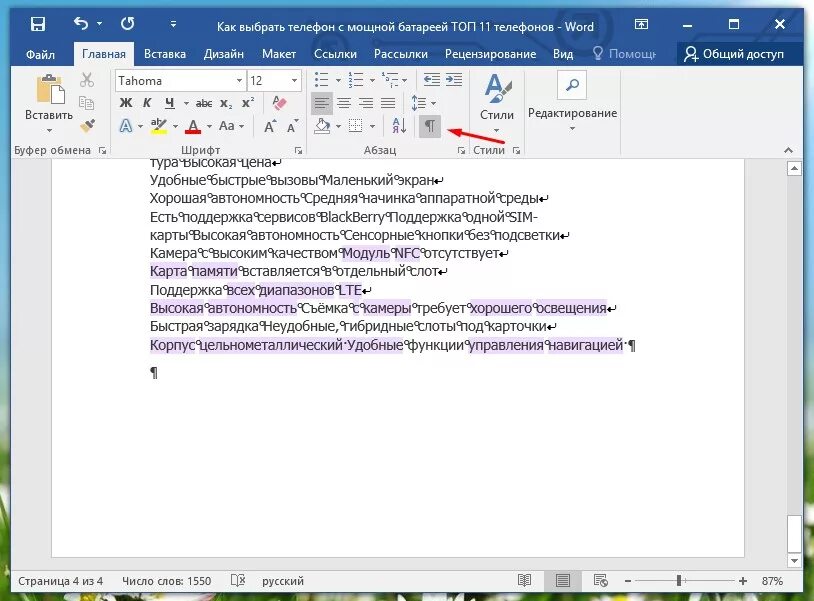This screenshot has width=814, height=601.
Task: Justify the text
Action: click(388, 103)
